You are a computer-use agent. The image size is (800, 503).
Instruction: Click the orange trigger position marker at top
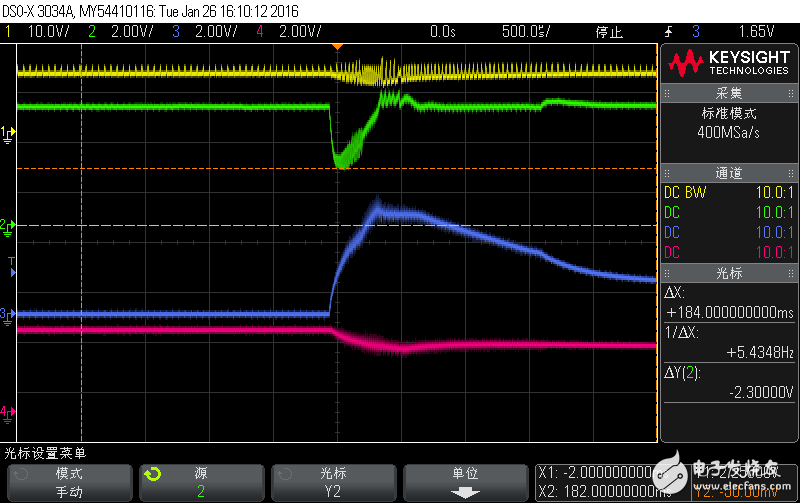click(x=337, y=47)
